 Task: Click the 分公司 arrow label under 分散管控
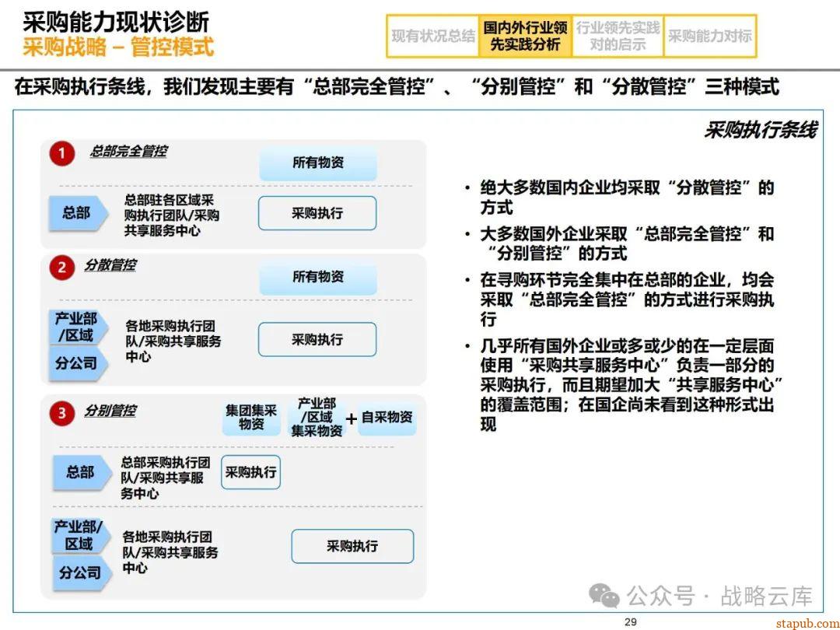[x=78, y=364]
